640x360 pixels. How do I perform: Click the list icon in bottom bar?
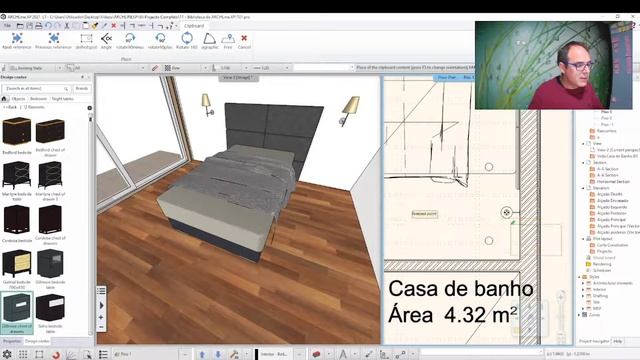103,354
